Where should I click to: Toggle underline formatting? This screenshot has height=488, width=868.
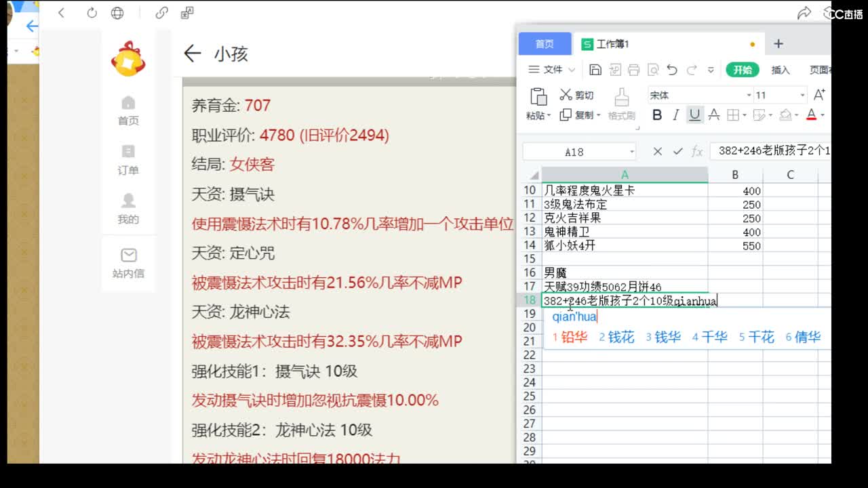point(694,115)
